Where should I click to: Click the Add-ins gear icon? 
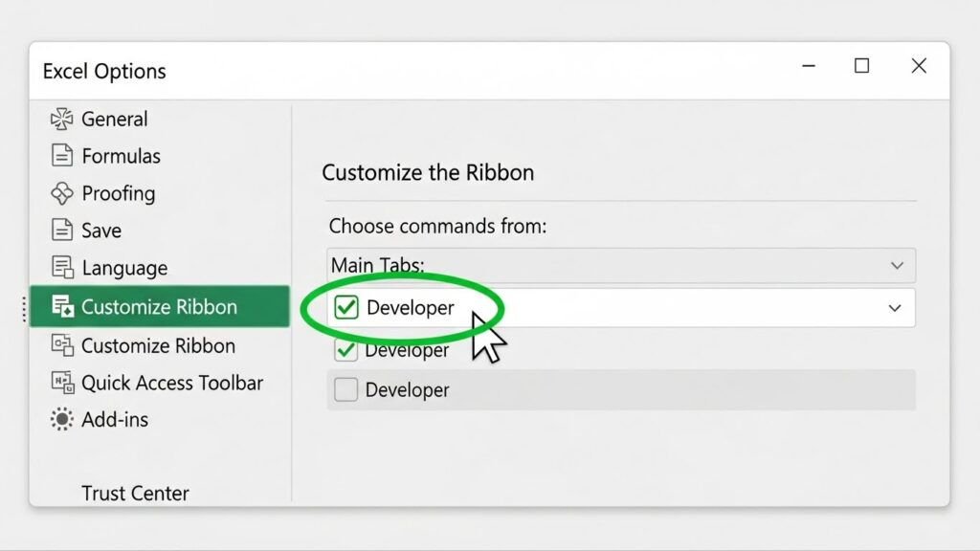(62, 419)
